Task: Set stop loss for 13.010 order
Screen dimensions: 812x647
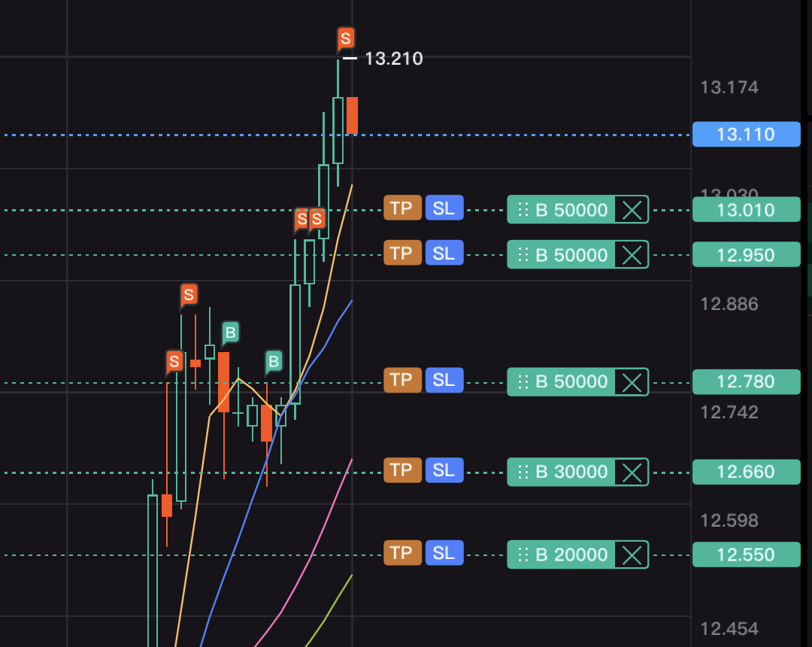Action: coord(444,208)
